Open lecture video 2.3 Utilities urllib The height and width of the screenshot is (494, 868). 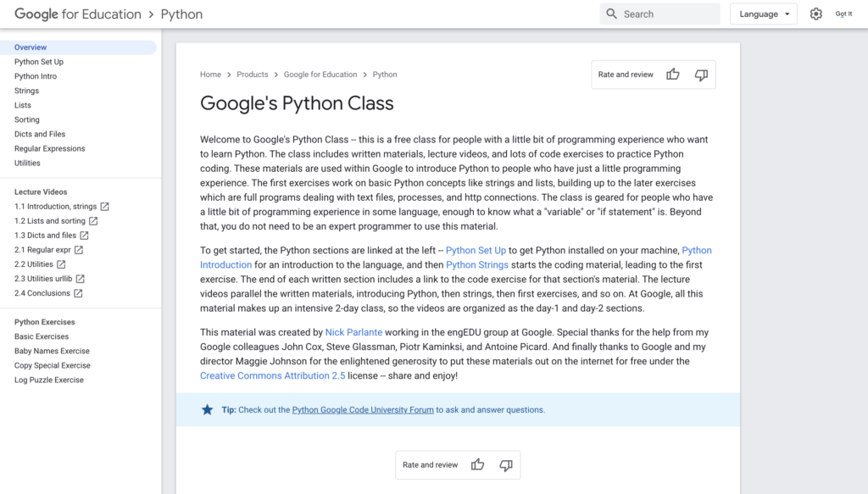(43, 279)
